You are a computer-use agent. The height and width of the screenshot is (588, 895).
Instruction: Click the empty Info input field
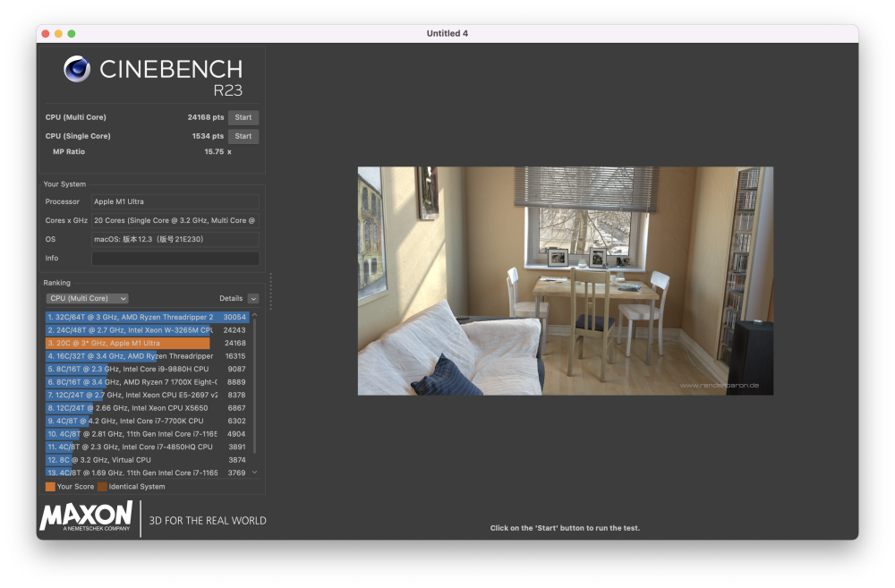(175, 258)
